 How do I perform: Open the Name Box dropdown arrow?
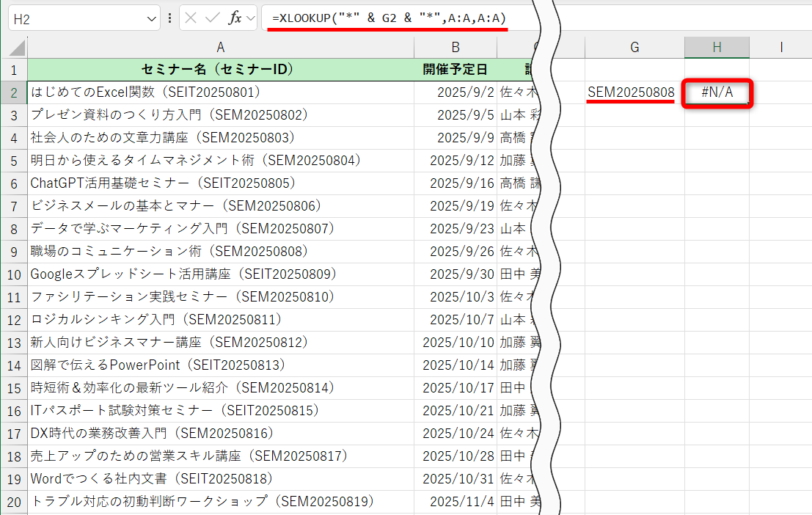pos(152,16)
